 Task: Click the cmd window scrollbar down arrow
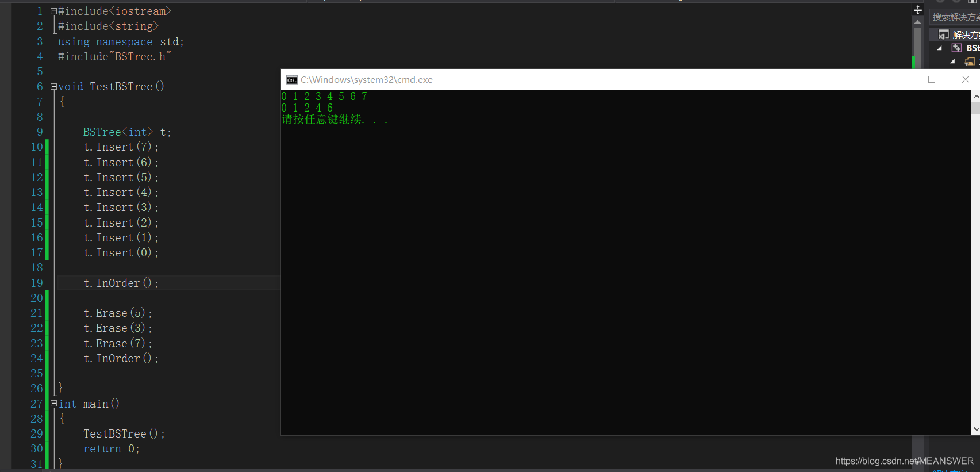(975, 429)
